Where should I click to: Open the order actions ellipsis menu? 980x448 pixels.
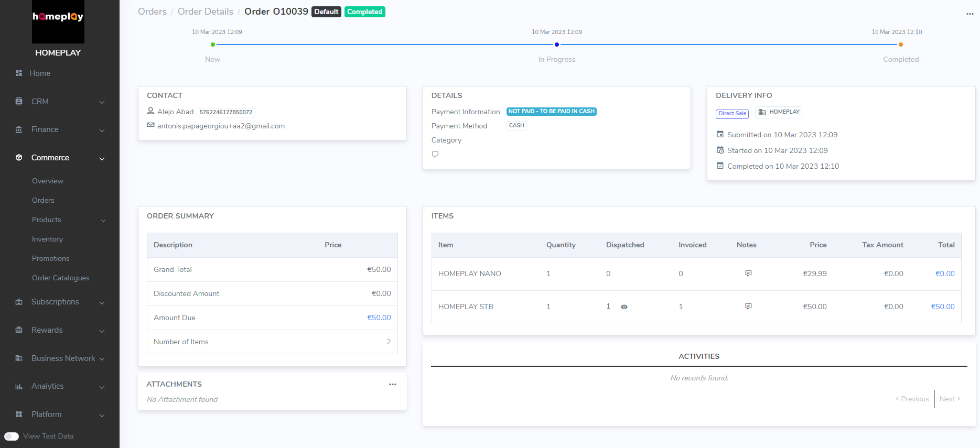pos(970,14)
